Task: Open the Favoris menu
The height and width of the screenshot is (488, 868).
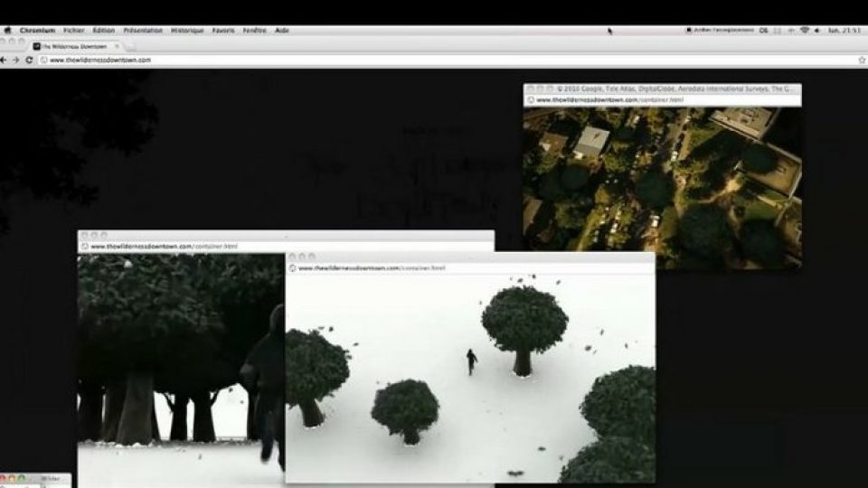Action: [x=223, y=31]
